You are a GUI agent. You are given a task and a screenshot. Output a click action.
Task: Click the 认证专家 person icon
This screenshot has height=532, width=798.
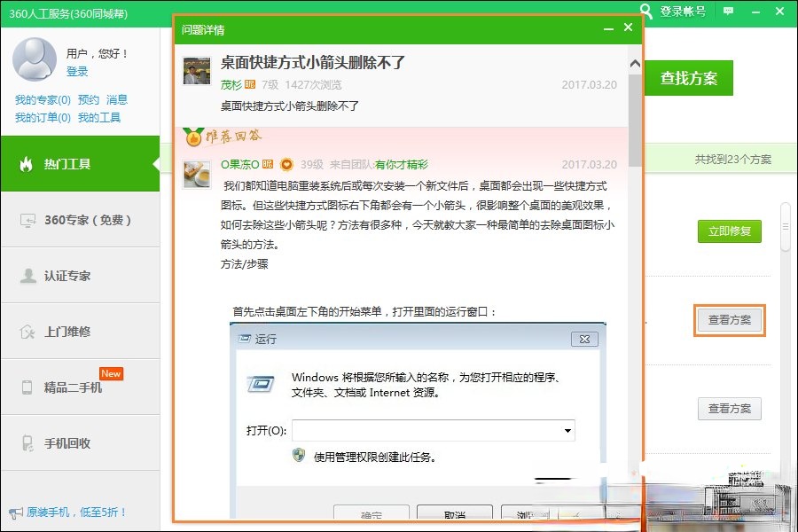click(27, 276)
